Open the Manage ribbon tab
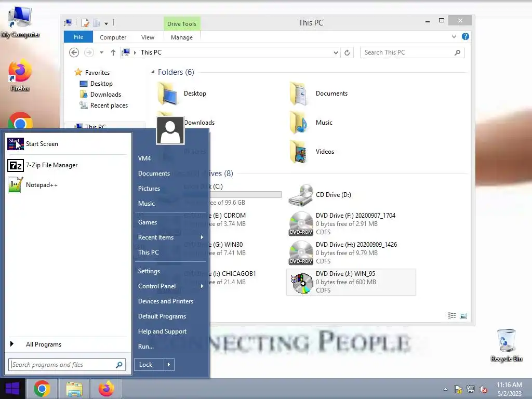Viewport: 532px width, 399px height. tap(182, 37)
